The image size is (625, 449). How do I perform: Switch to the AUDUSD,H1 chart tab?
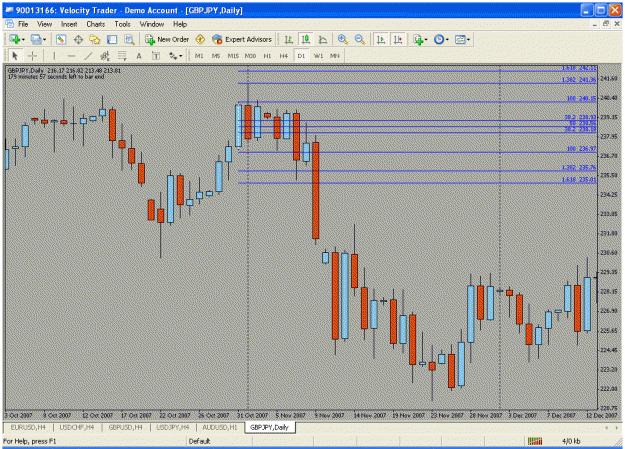(220, 427)
